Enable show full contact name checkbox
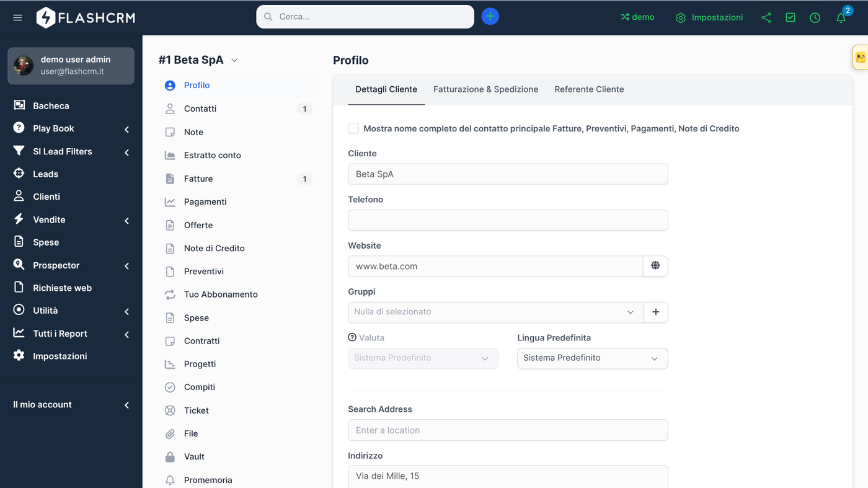868x488 pixels. [353, 128]
